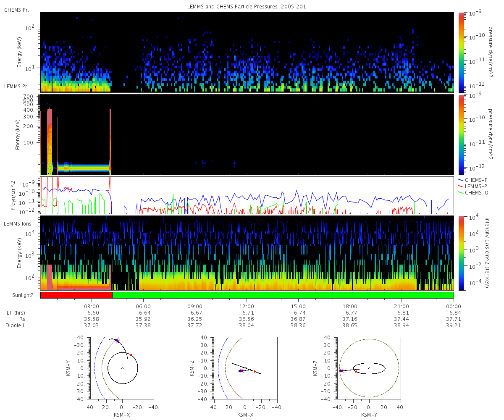Open the KSM-Y versus KSM-Z orbit plot
Screen dimensions: 504x420
tap(369, 368)
